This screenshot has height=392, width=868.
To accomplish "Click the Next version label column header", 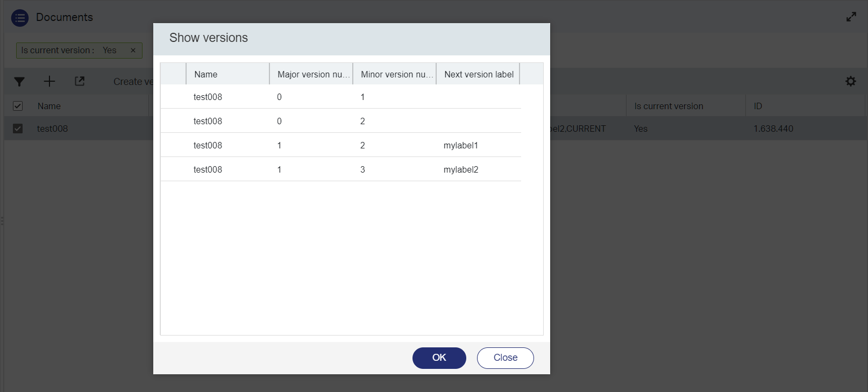I will coord(478,74).
